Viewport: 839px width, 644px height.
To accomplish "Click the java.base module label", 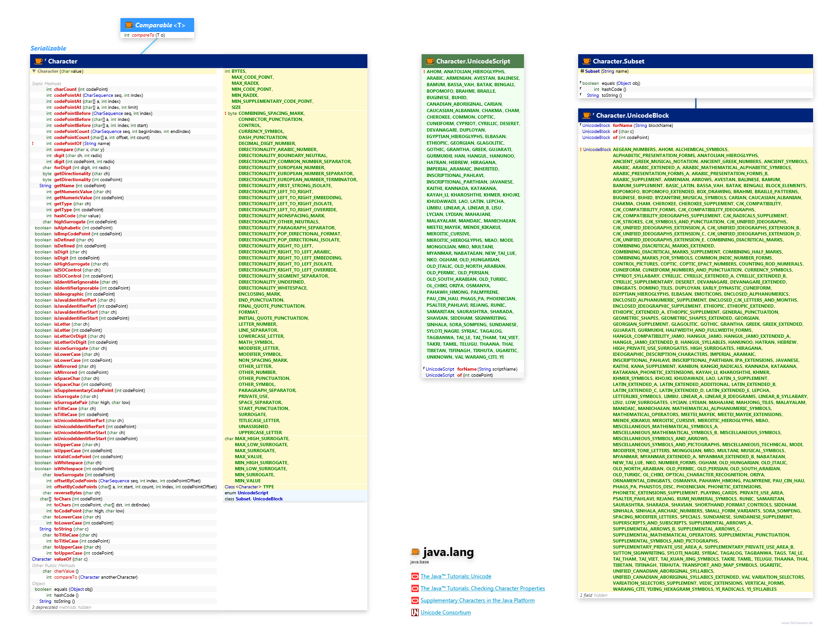I will pos(420,562).
